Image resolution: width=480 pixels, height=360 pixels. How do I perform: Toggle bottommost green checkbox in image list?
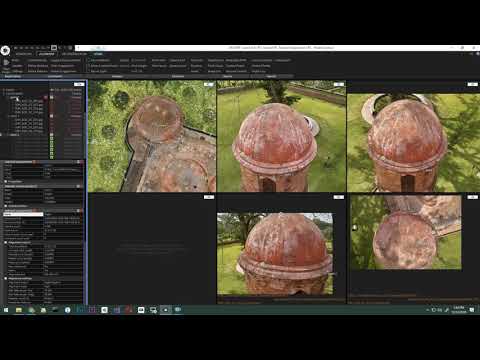(52, 157)
